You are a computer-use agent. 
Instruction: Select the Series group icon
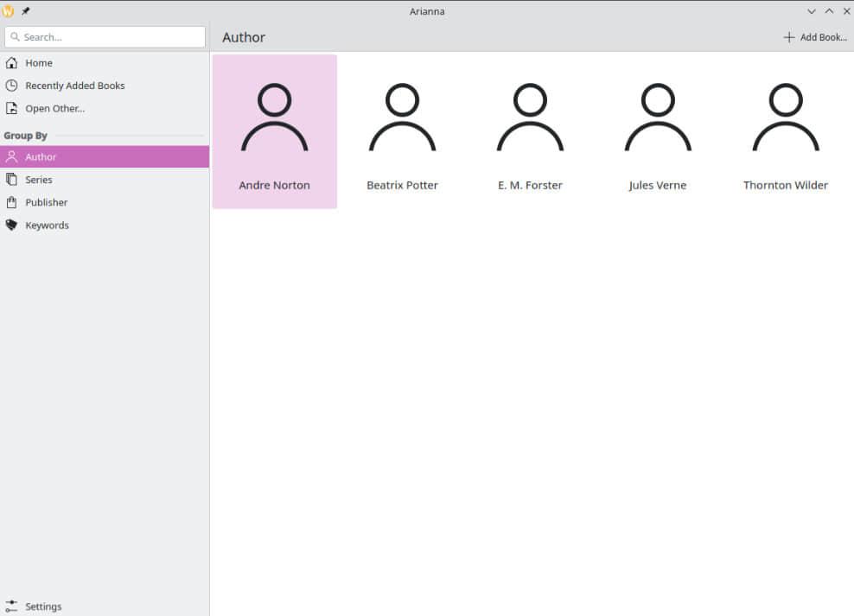(x=11, y=180)
